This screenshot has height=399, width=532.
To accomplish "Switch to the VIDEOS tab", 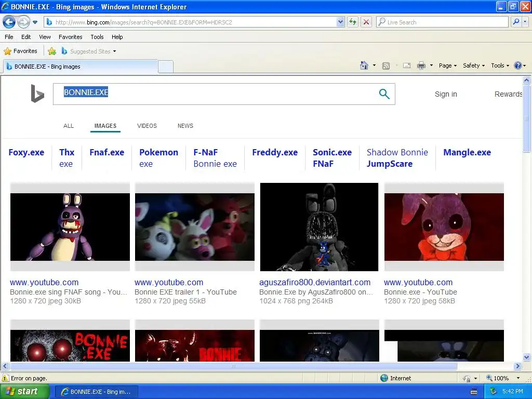I will [x=147, y=126].
